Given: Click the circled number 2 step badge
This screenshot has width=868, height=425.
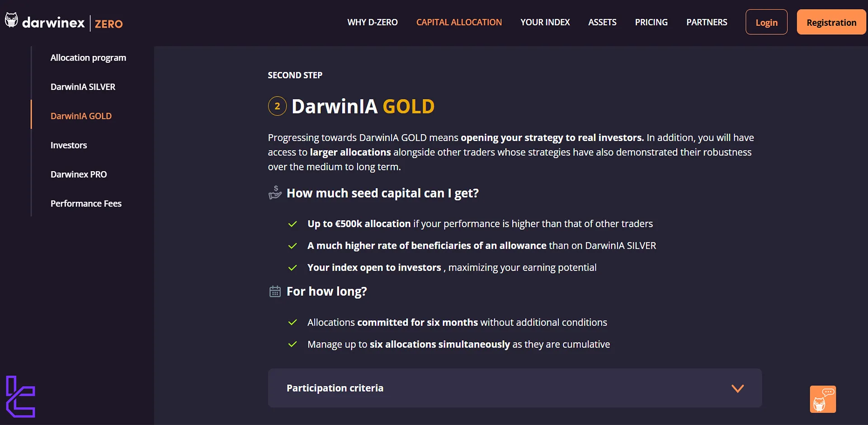Looking at the screenshot, I should pos(277,107).
